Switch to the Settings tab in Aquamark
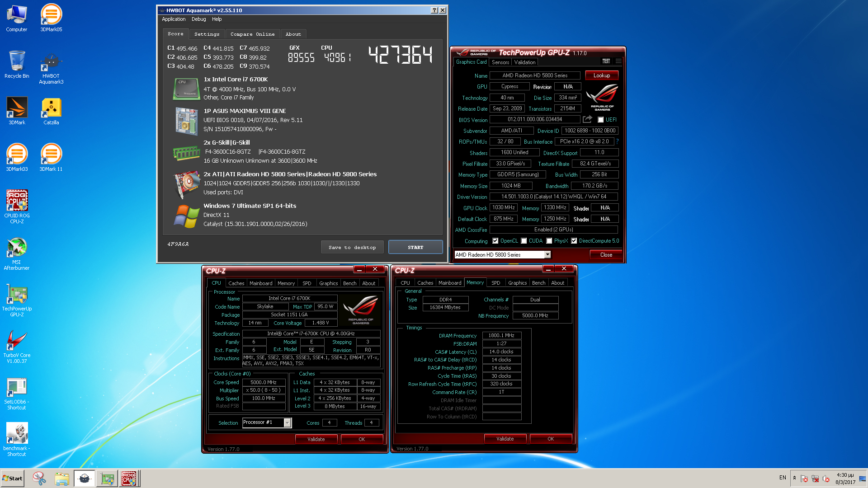868x488 pixels. coord(207,34)
